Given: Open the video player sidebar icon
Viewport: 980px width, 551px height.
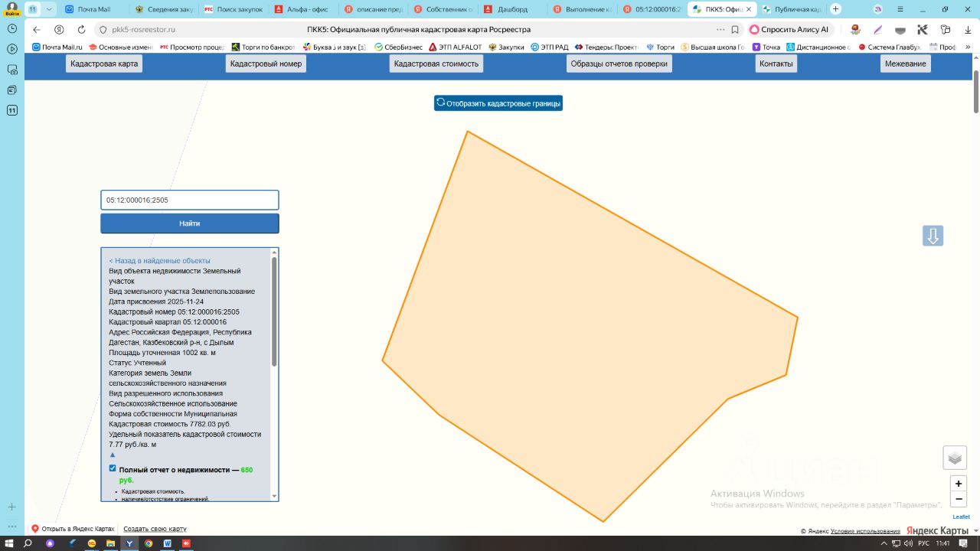Looking at the screenshot, I should (12, 48).
